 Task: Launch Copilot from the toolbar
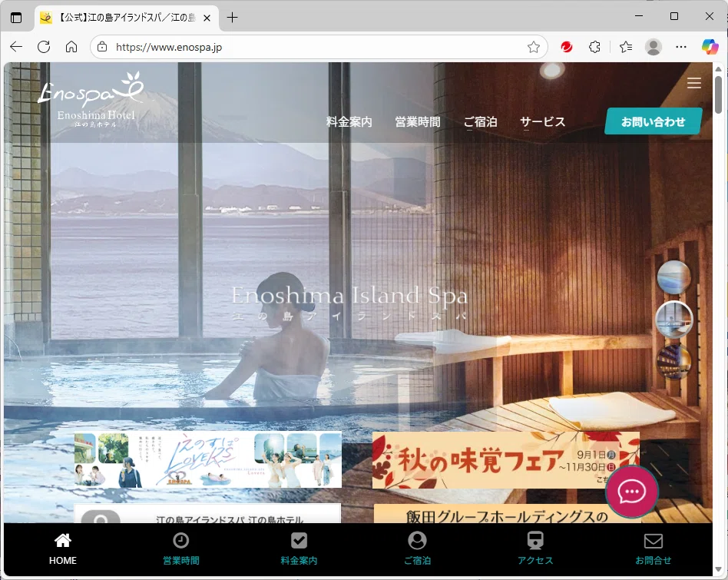click(710, 47)
